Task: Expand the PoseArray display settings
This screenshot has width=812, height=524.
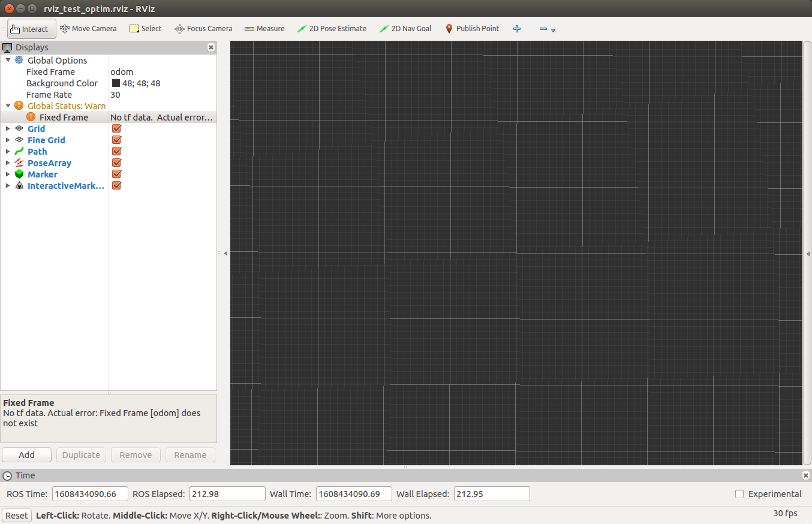Action: click(x=7, y=162)
